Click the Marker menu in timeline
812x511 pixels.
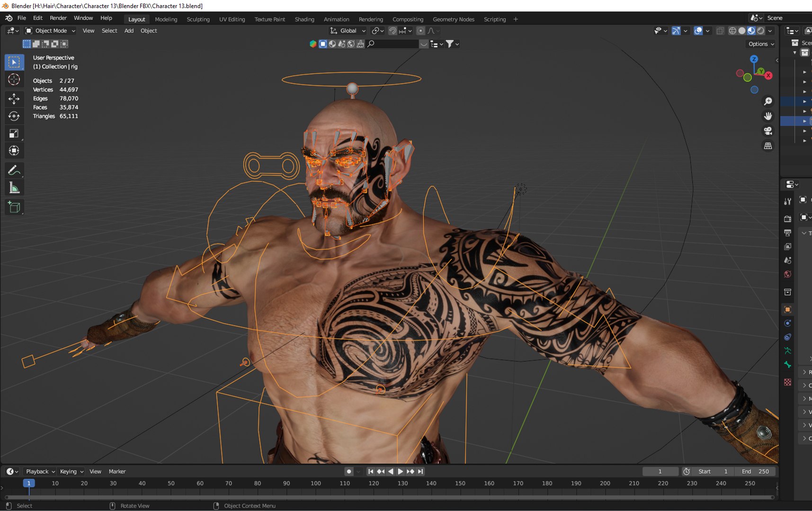point(117,471)
